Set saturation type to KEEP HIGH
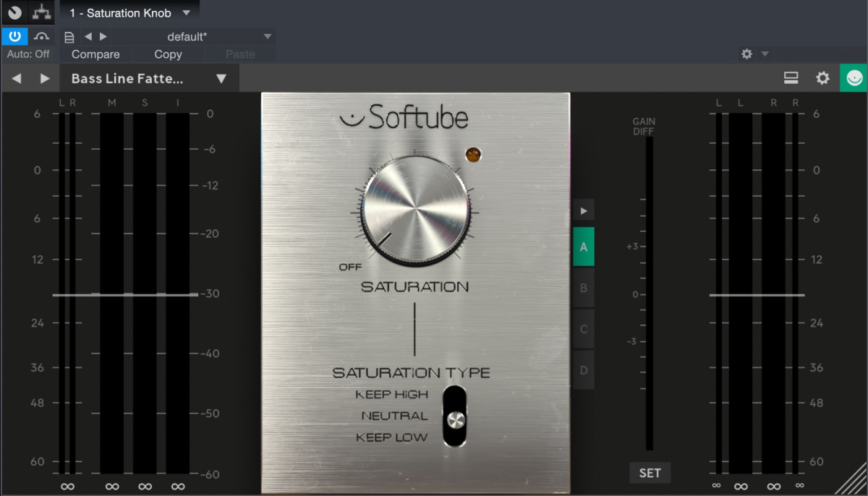This screenshot has height=496, width=868. pyautogui.click(x=392, y=395)
